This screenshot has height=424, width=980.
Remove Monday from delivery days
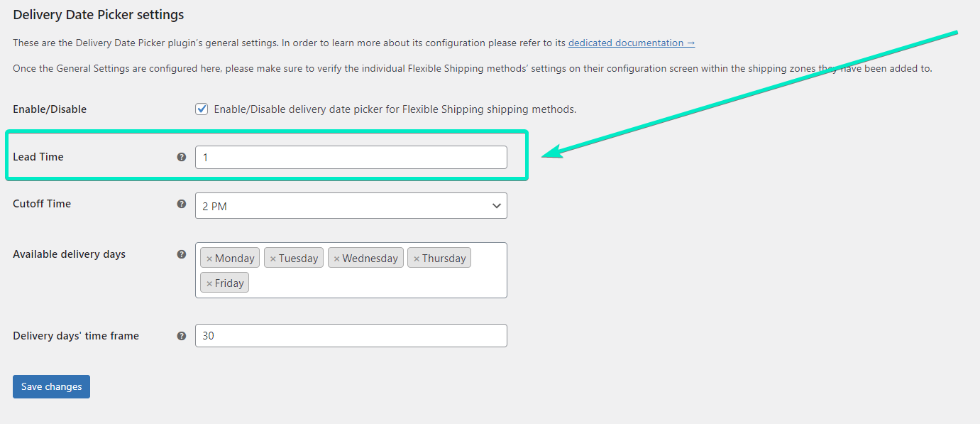click(x=209, y=259)
